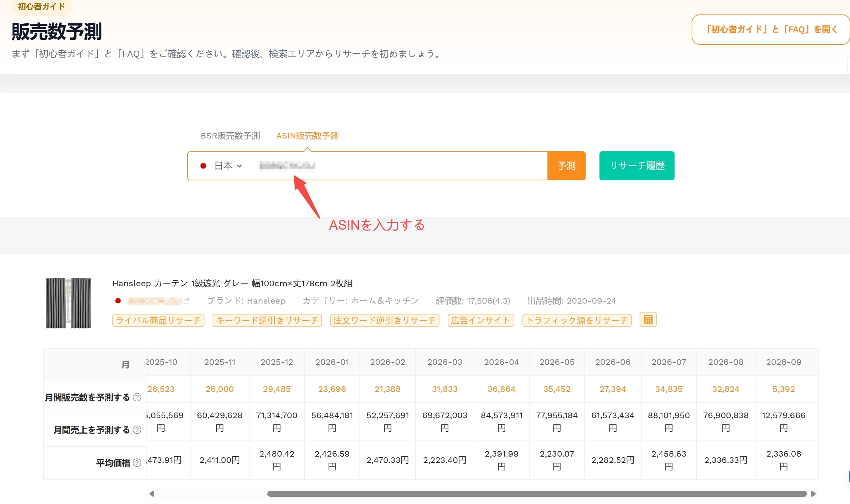This screenshot has width=850, height=504.
Task: Click sales value 31,833
Action: [x=444, y=389]
